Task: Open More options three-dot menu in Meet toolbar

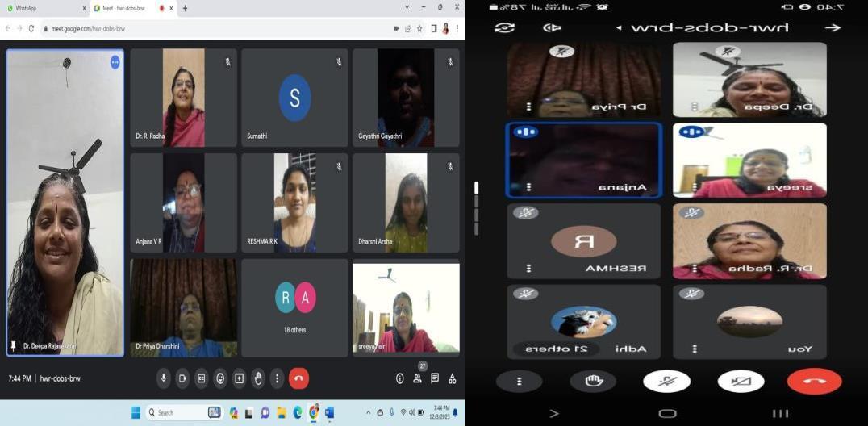Action: click(x=277, y=378)
